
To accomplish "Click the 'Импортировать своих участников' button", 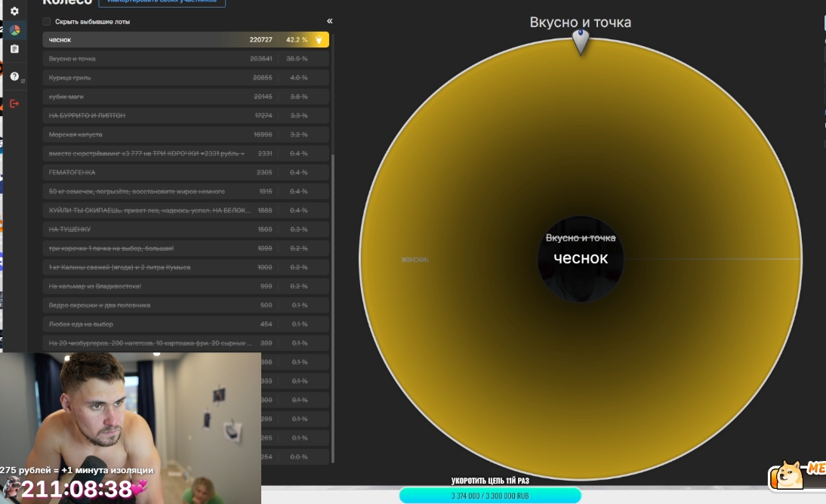I will tap(162, 2).
